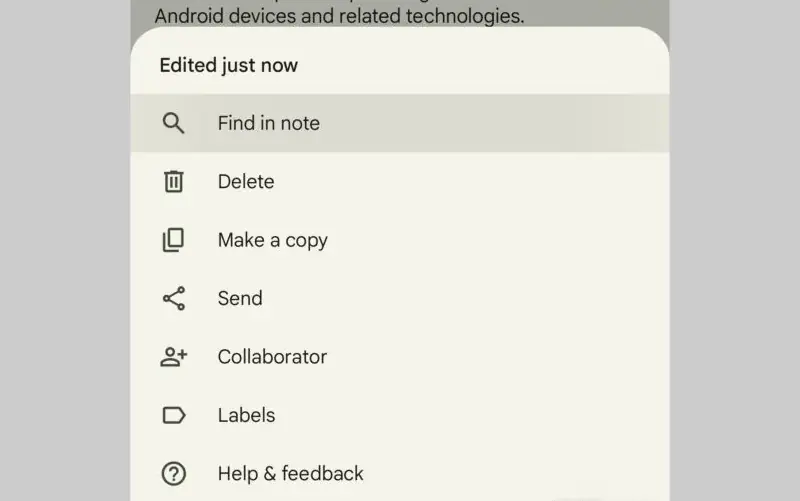Click the Help & feedback text label

click(290, 473)
